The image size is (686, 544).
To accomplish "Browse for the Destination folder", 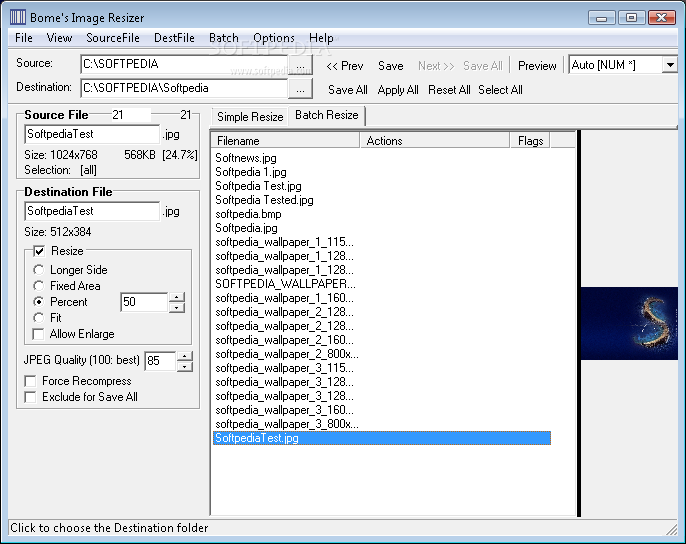I will point(300,89).
